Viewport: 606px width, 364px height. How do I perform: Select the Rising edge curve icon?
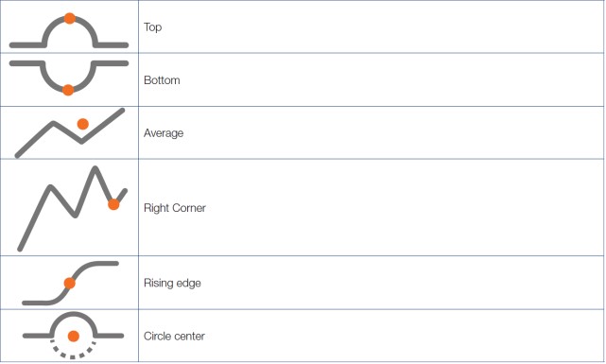(x=70, y=284)
